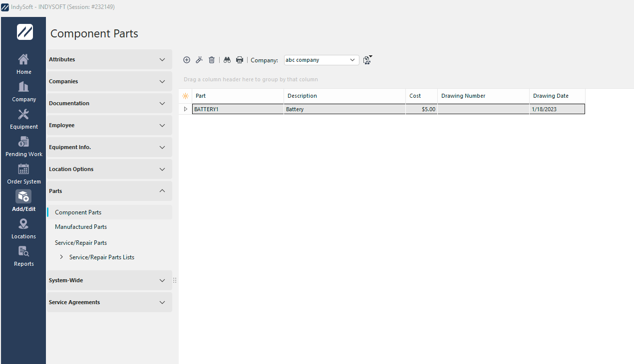Open the Company section in sidebar
The image size is (634, 364).
(x=23, y=91)
